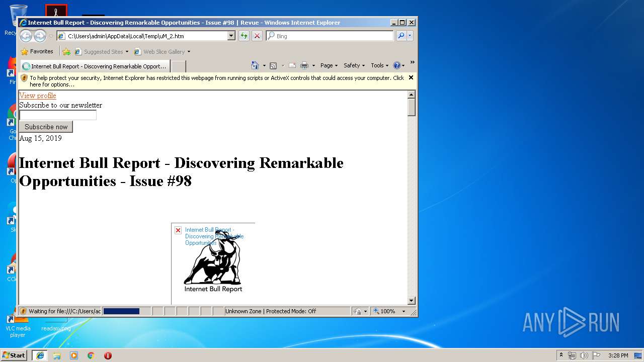Click the 'Aug 15, 2019' date text
Image resolution: width=644 pixels, height=362 pixels.
40,138
